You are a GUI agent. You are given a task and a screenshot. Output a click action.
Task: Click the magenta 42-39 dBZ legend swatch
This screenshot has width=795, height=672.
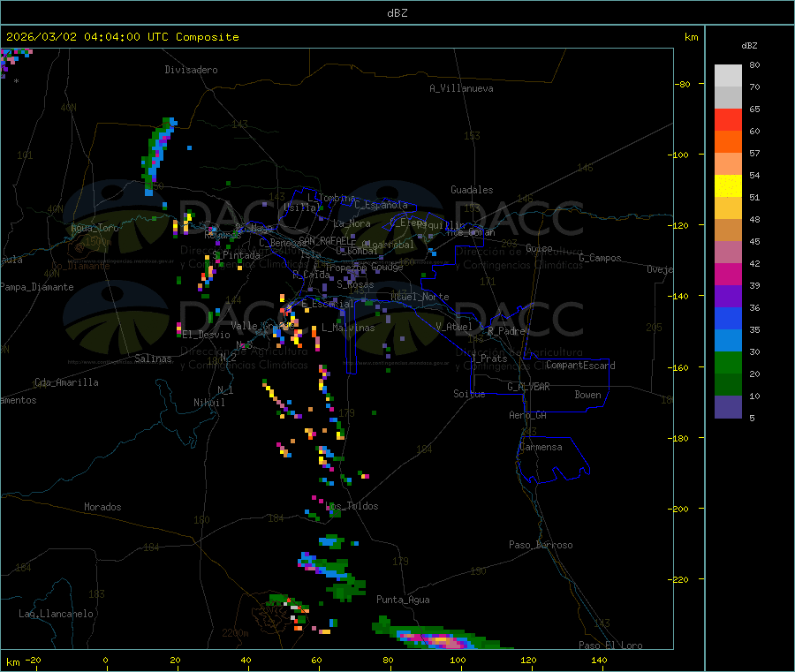point(728,274)
